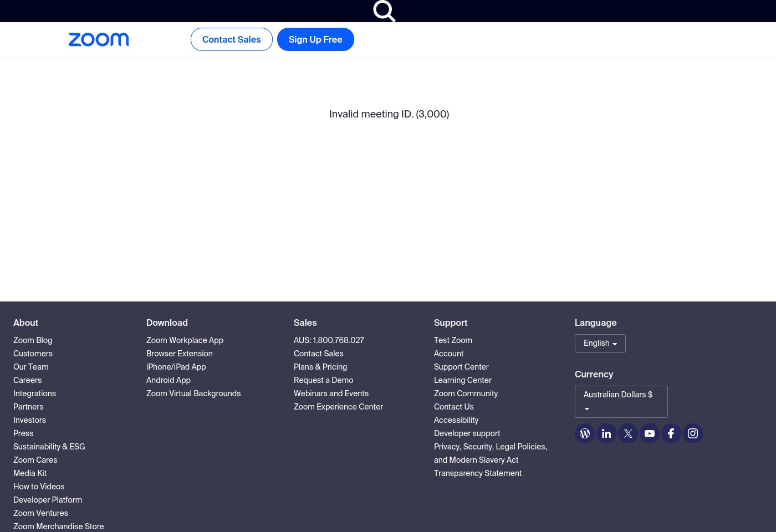Open the footer Contact Sales link
Viewport: 776px width, 532px height.
(x=318, y=354)
